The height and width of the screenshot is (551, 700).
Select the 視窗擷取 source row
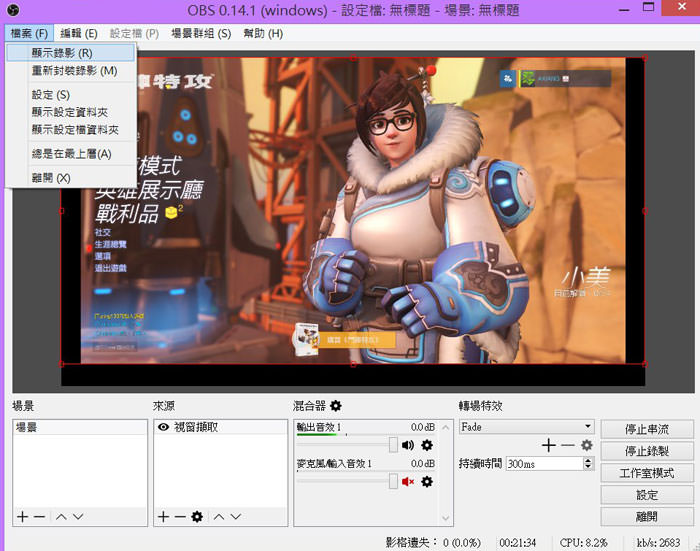(x=221, y=427)
